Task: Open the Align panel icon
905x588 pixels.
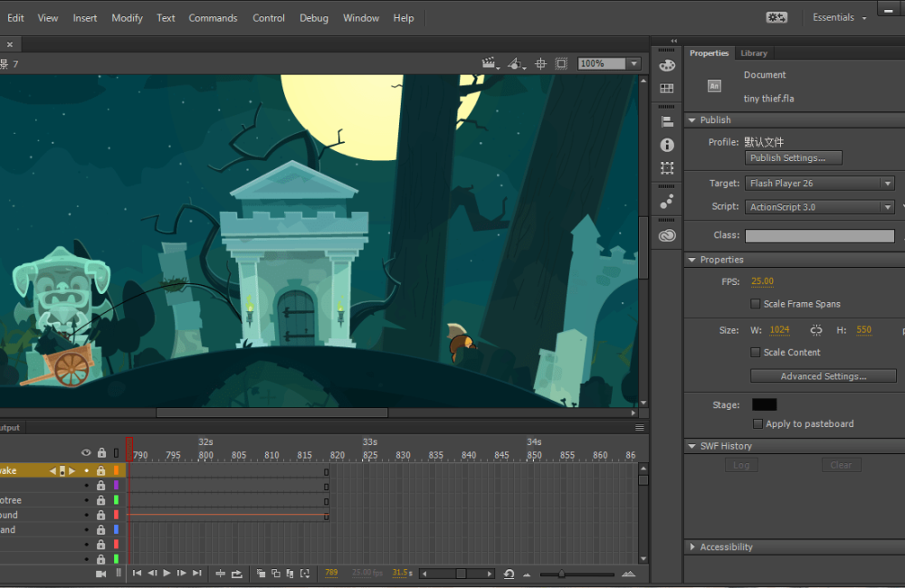Action: pos(667,122)
